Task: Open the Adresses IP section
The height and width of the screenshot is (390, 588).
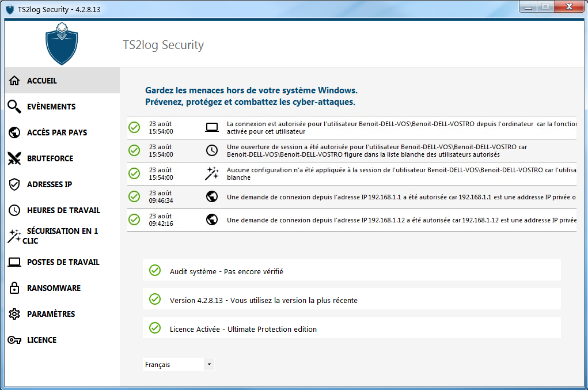Action: point(62,184)
